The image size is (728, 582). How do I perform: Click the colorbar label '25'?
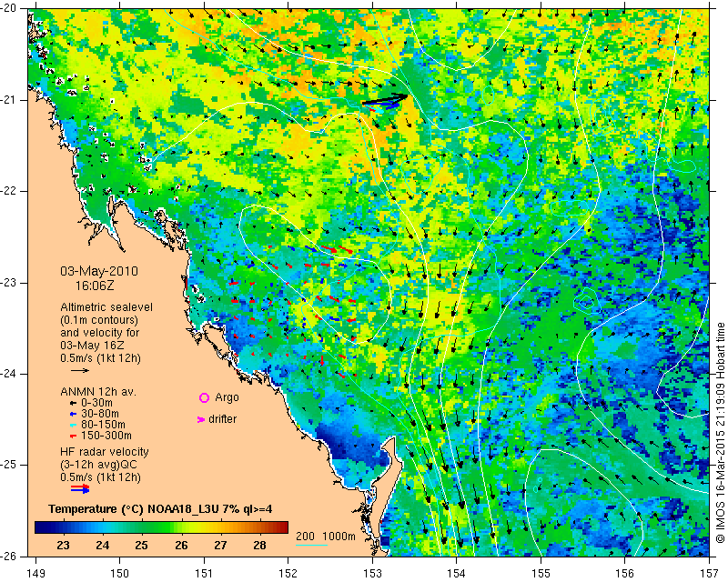(142, 545)
